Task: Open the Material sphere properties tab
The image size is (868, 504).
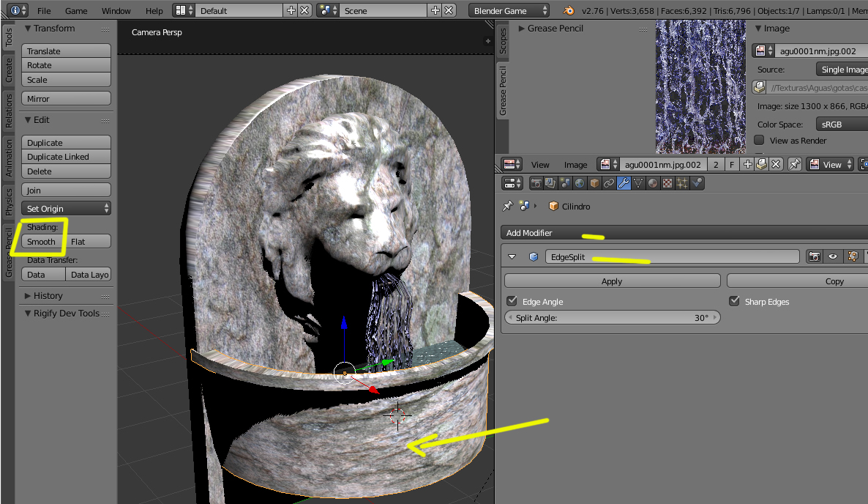Action: coord(653,183)
